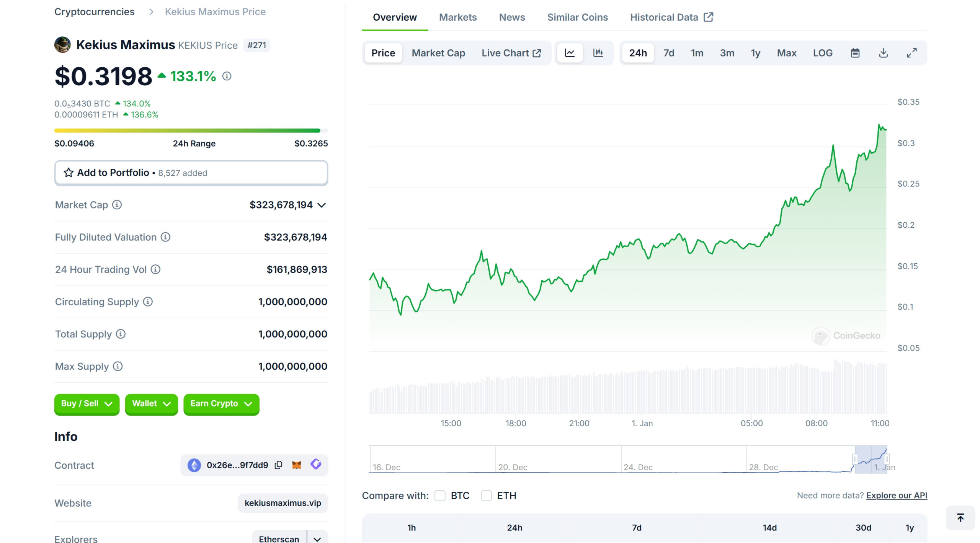The image size is (980, 543).
Task: Click Explore our API link
Action: click(x=897, y=496)
